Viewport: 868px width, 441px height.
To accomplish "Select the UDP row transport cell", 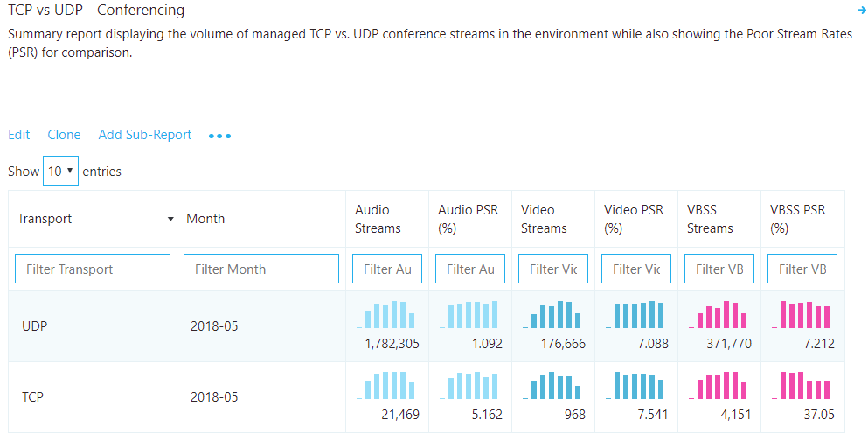I will [x=35, y=326].
